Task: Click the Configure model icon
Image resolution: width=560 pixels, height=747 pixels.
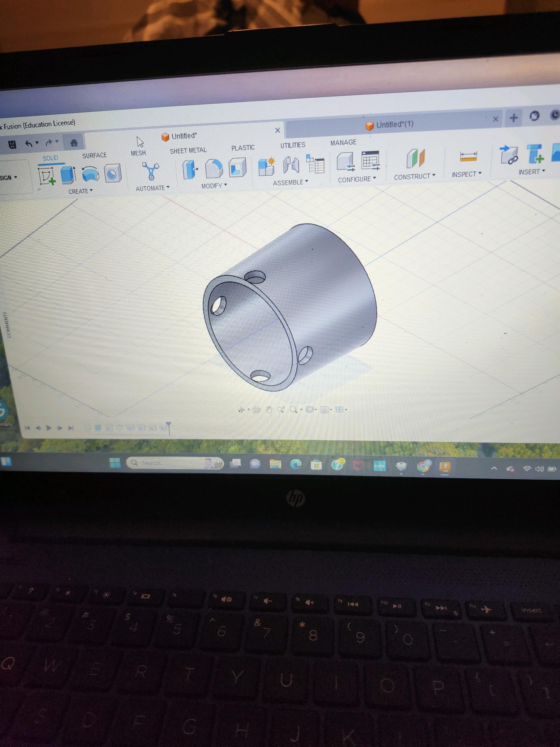Action: (x=346, y=161)
